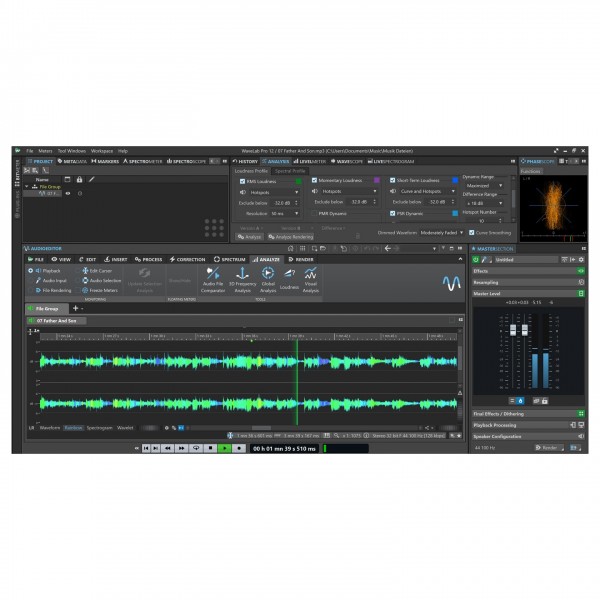Viewport: 600px width, 600px height.
Task: Switch waveform display to Spectrogram
Action: (x=99, y=428)
